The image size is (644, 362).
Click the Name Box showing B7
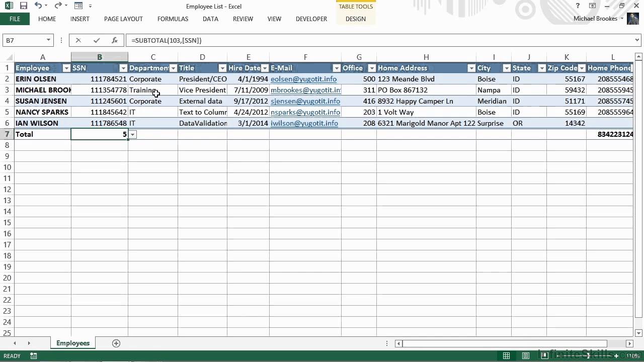click(23, 40)
